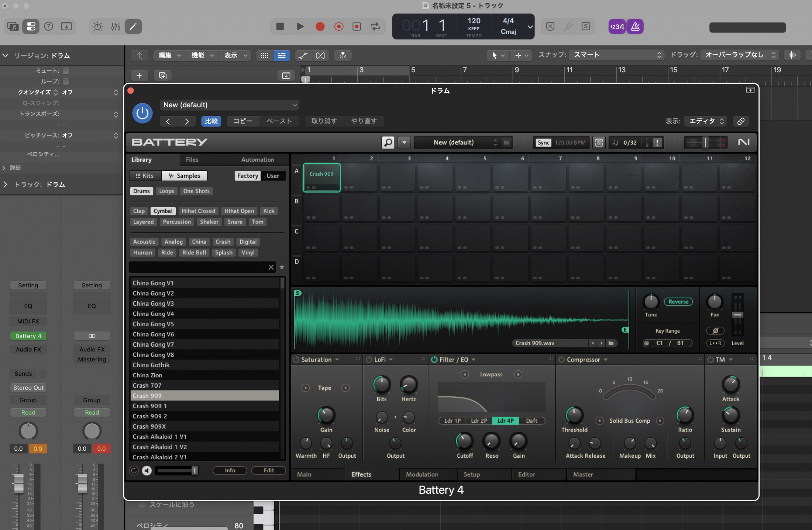Select the Crash 909 cell pad A1
The height and width of the screenshot is (530, 812).
click(321, 177)
